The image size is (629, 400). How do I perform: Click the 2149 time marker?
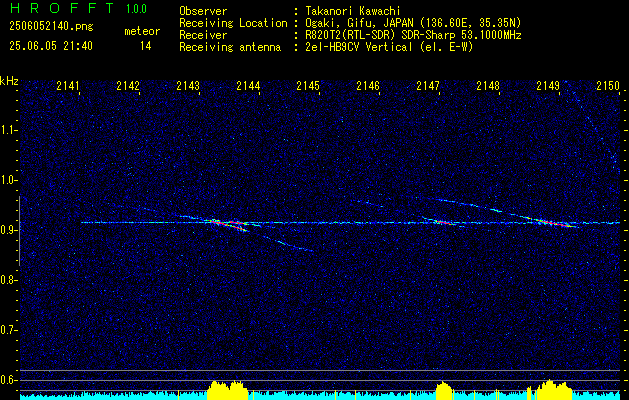[548, 85]
